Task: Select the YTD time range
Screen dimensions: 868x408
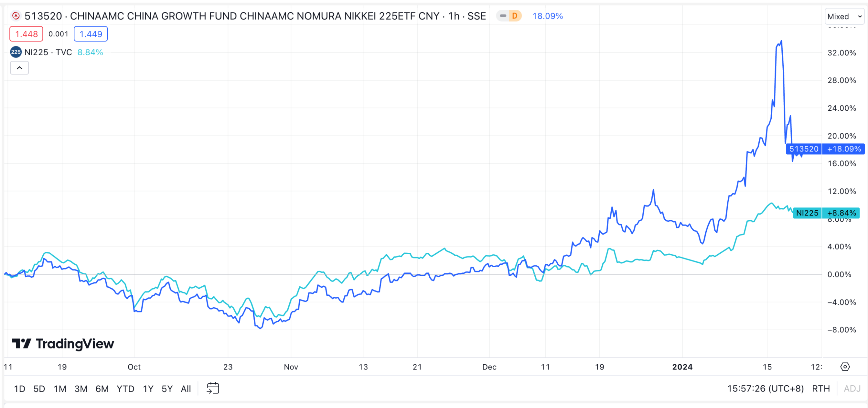Action: pyautogui.click(x=125, y=389)
